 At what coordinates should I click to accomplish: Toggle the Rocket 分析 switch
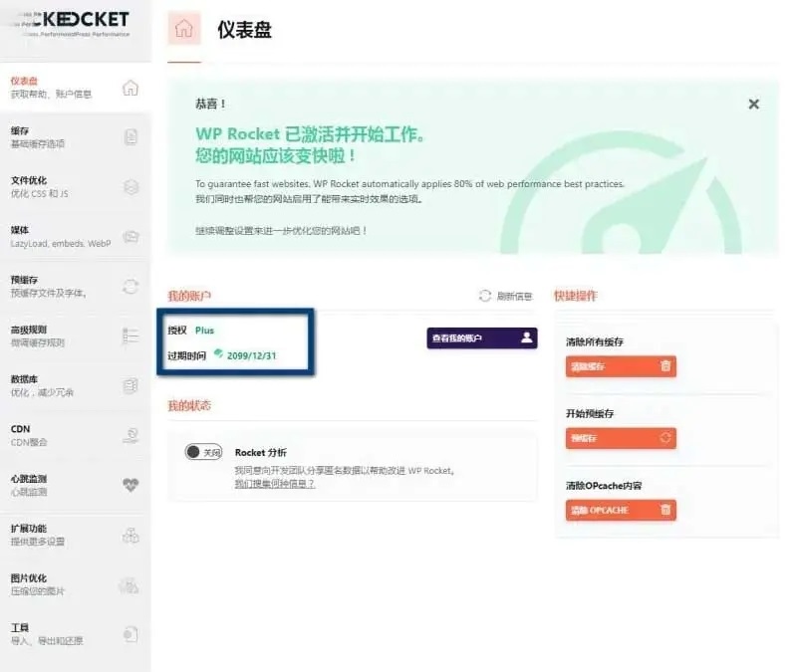[204, 452]
